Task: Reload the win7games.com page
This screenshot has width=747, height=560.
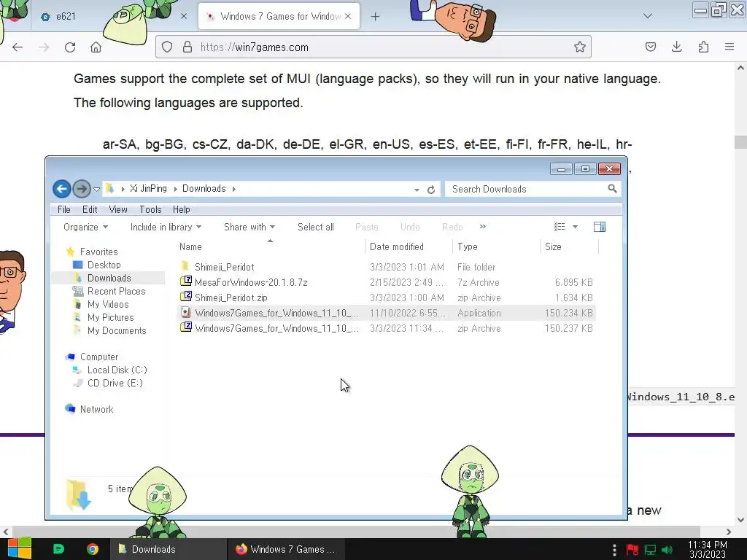Action: [x=70, y=47]
